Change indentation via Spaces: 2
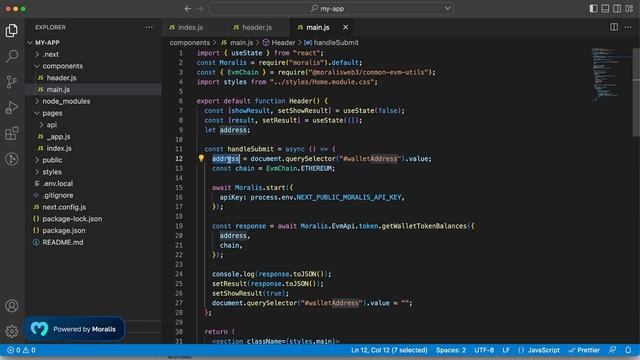Screen dimensions: 640x360 (x=451, y=350)
